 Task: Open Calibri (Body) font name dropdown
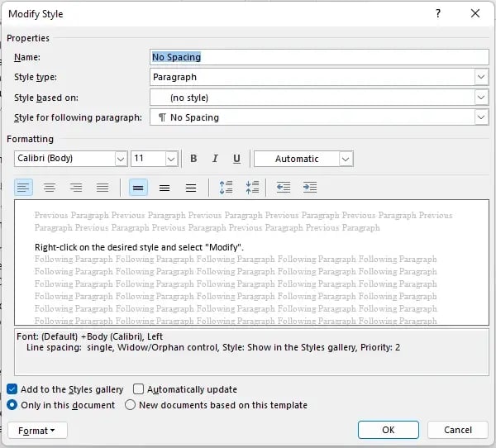(120, 159)
